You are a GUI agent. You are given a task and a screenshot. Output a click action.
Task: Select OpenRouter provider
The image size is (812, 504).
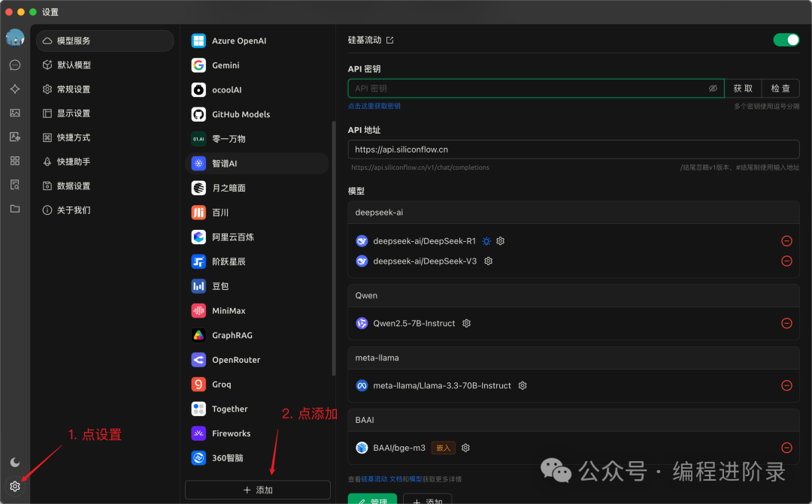257,360
